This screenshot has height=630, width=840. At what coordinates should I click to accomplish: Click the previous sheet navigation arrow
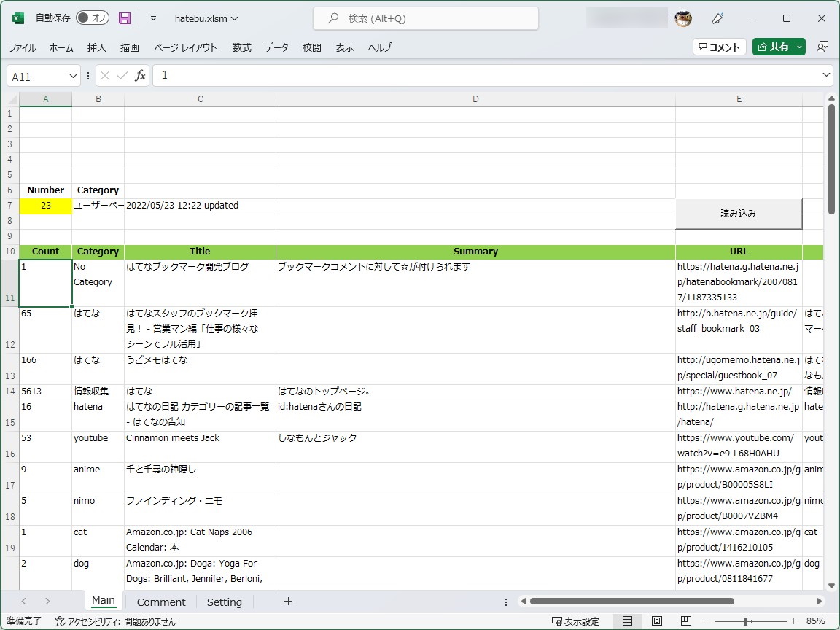(x=23, y=601)
